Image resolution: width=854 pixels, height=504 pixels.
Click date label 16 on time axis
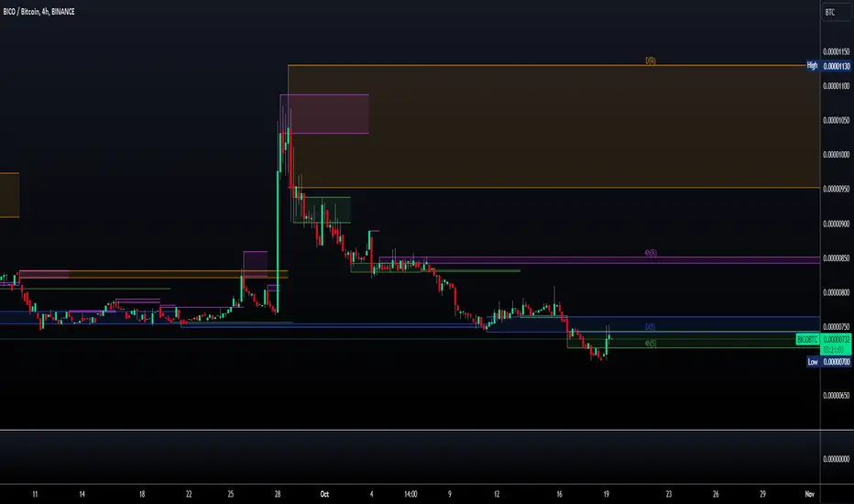click(x=559, y=494)
